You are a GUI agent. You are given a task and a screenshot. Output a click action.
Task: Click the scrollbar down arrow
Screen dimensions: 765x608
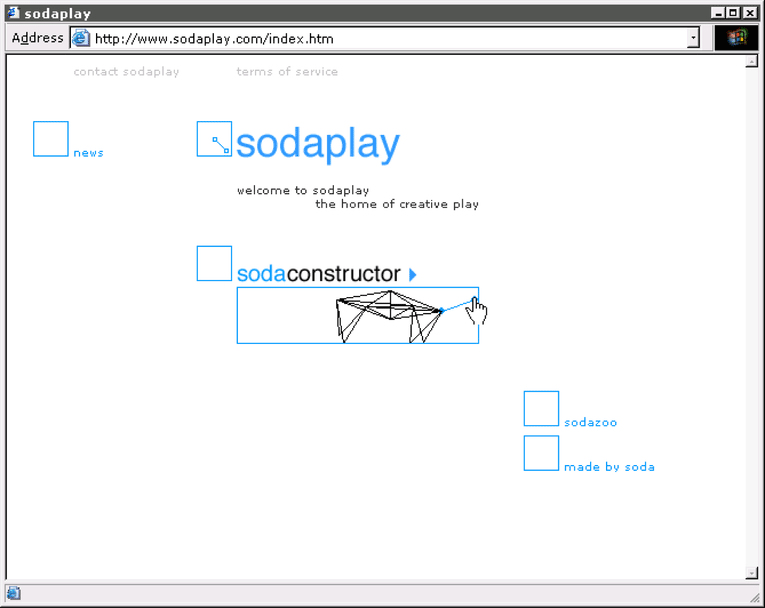click(752, 573)
